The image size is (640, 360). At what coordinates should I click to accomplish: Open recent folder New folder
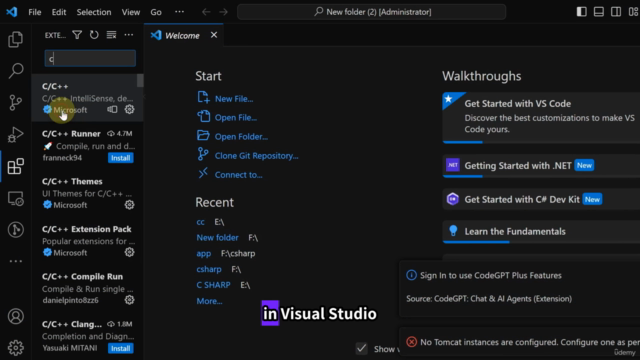(217, 238)
